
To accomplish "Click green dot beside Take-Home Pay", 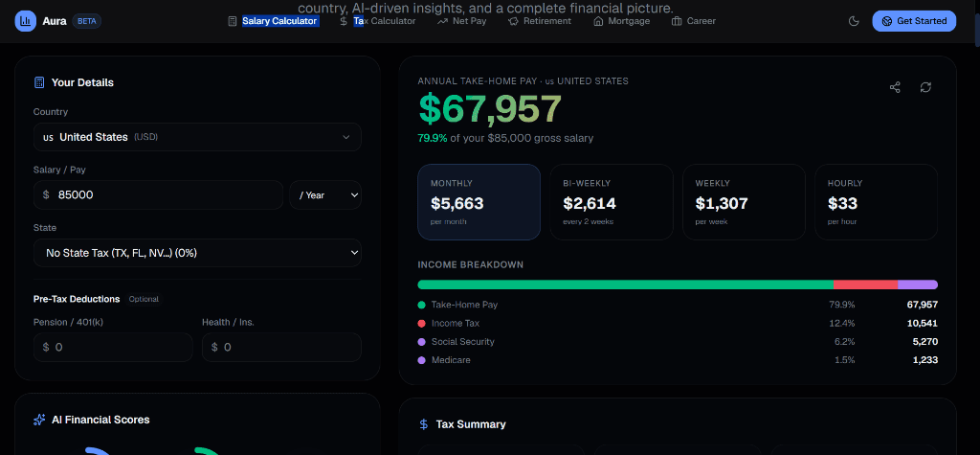I will point(421,306).
